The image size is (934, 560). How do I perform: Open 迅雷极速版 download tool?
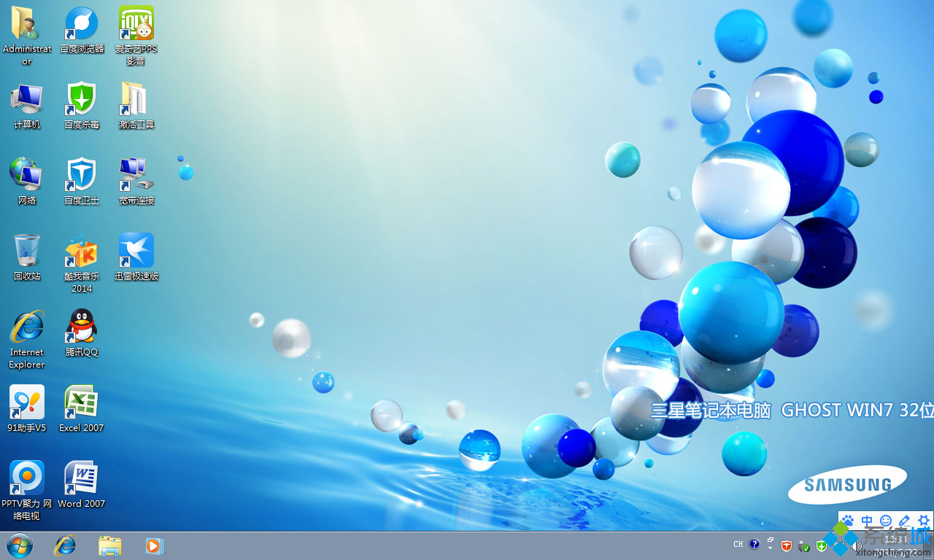tap(136, 252)
